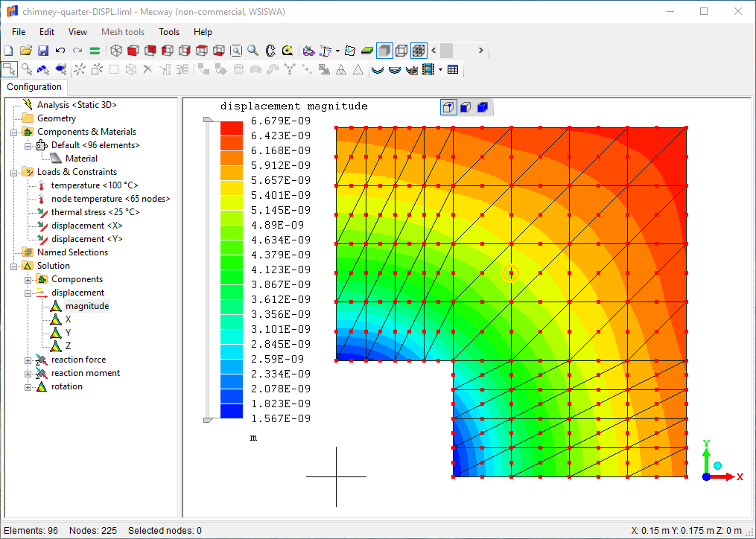Viewport: 756px width, 539px height.
Task: Run the solver with the green equals icon
Action: point(95,51)
